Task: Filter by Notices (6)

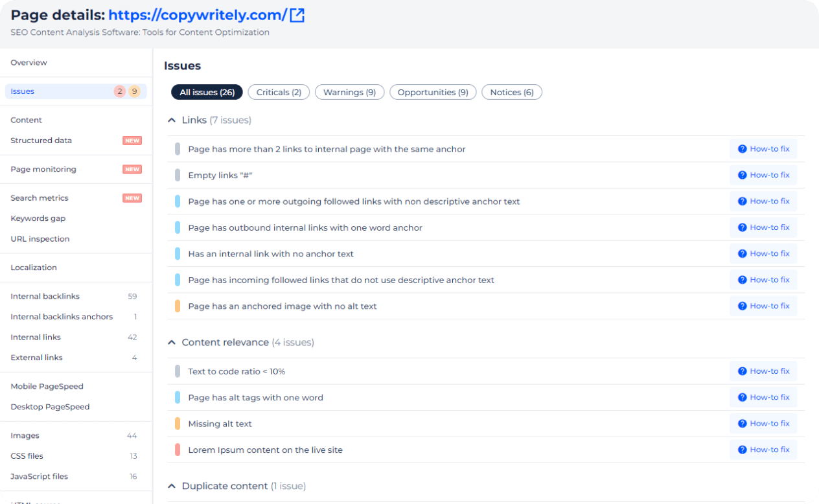Action: [512, 92]
